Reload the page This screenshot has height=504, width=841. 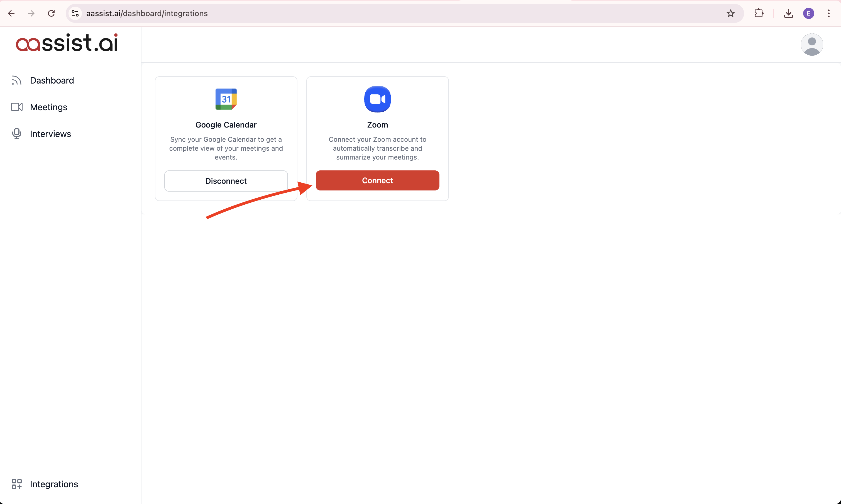[51, 14]
